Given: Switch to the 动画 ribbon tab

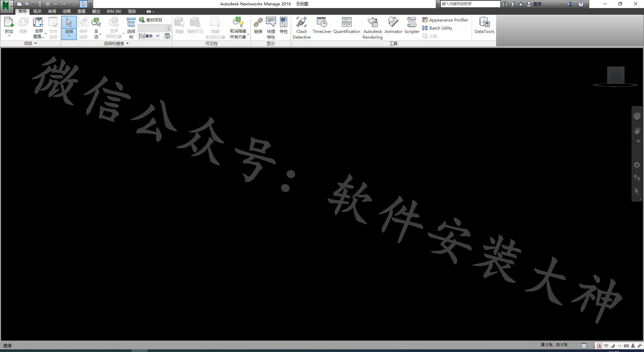Looking at the screenshot, I should [67, 11].
